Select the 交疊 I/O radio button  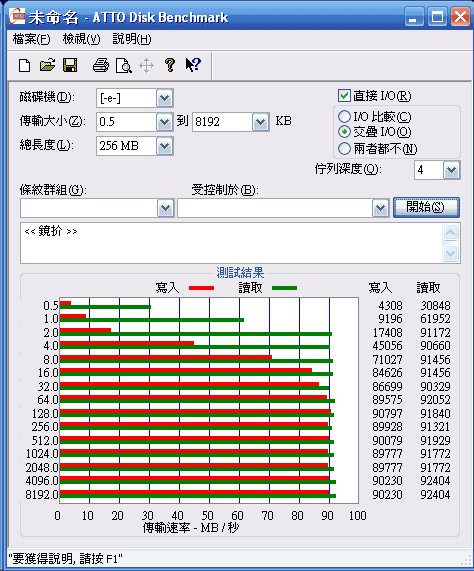pos(344,131)
